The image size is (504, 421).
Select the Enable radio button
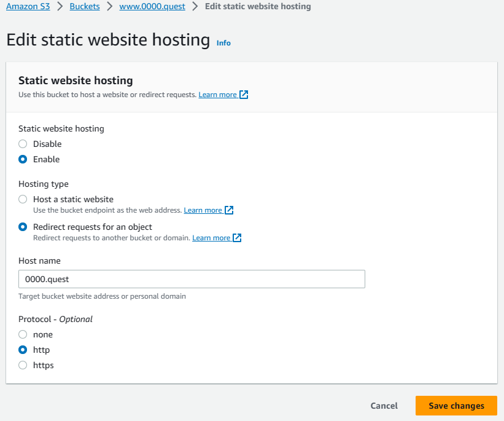click(x=23, y=159)
